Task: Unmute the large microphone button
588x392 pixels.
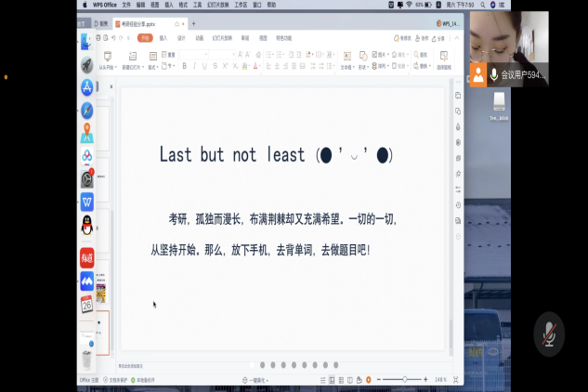Action: tap(549, 333)
